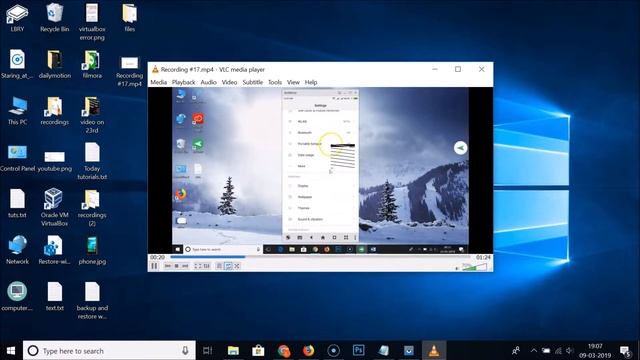Click the video display area in VLC

[320, 171]
